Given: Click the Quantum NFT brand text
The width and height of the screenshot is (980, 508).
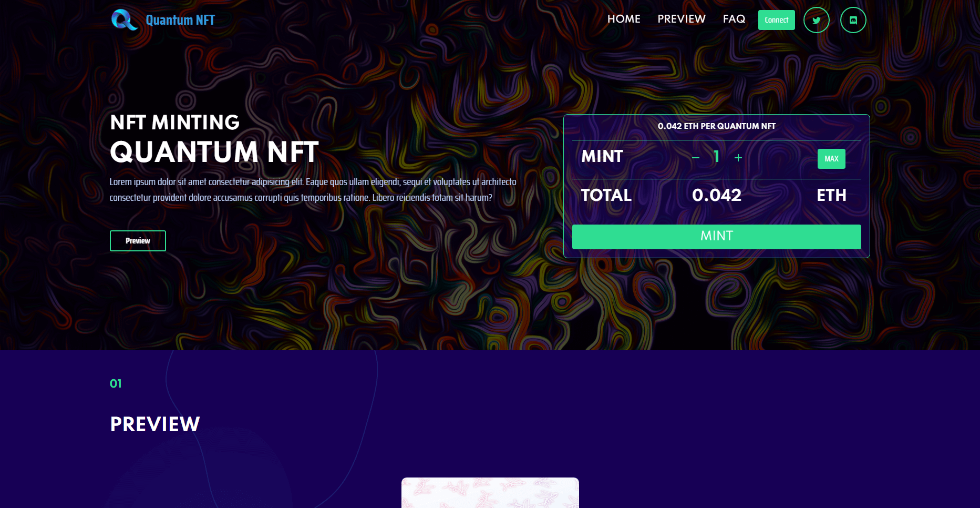Looking at the screenshot, I should click(x=180, y=20).
